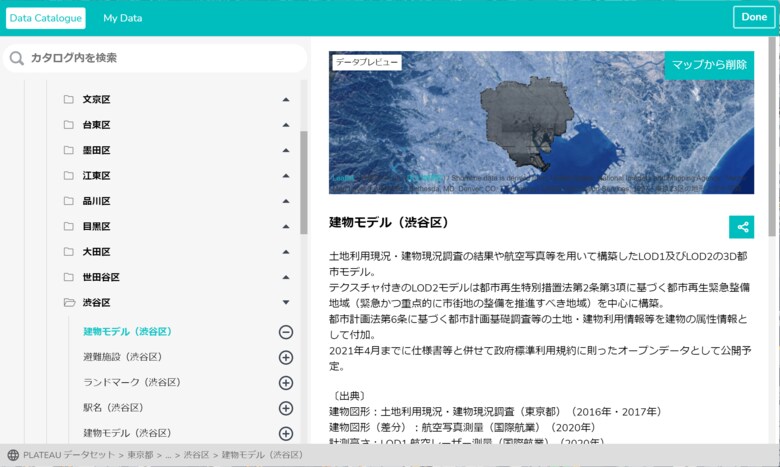This screenshot has height=467, width=780.
Task: Expand the 目黒区 folder arrow
Action: 286,226
